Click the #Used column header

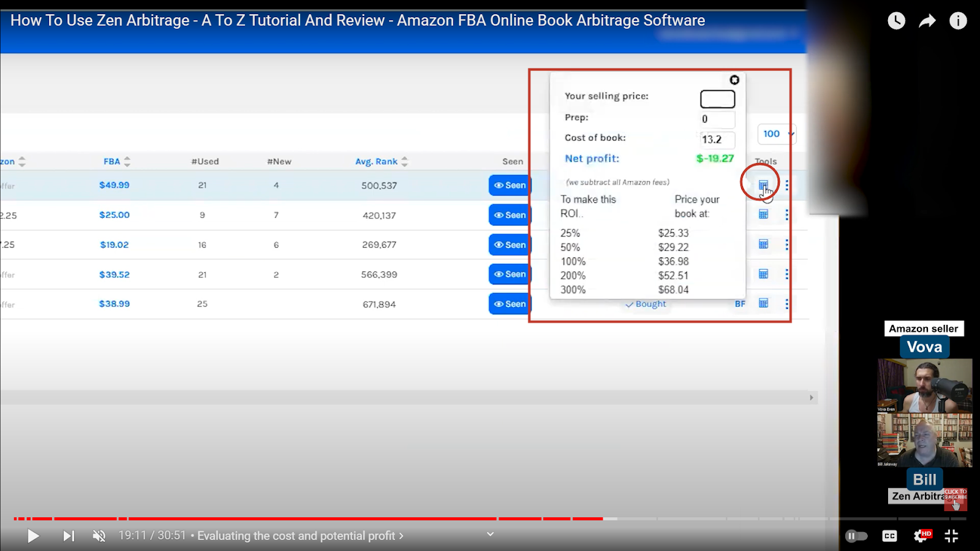[205, 161]
